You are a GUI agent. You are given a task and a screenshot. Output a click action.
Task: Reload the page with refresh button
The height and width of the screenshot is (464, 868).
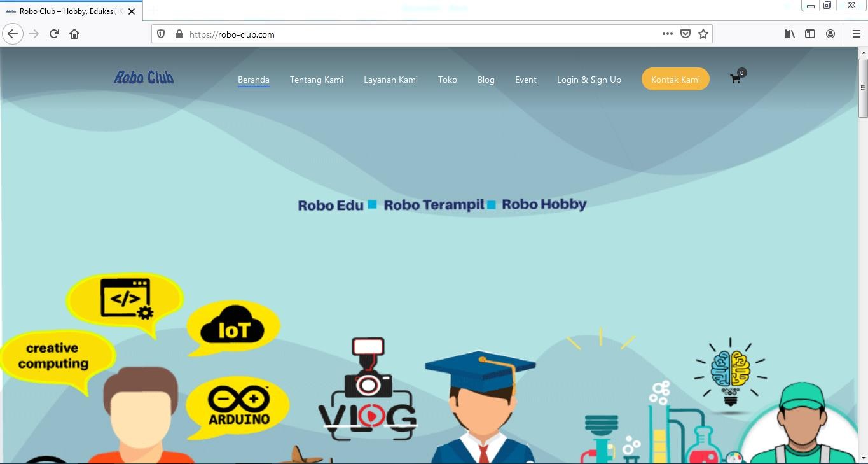54,34
